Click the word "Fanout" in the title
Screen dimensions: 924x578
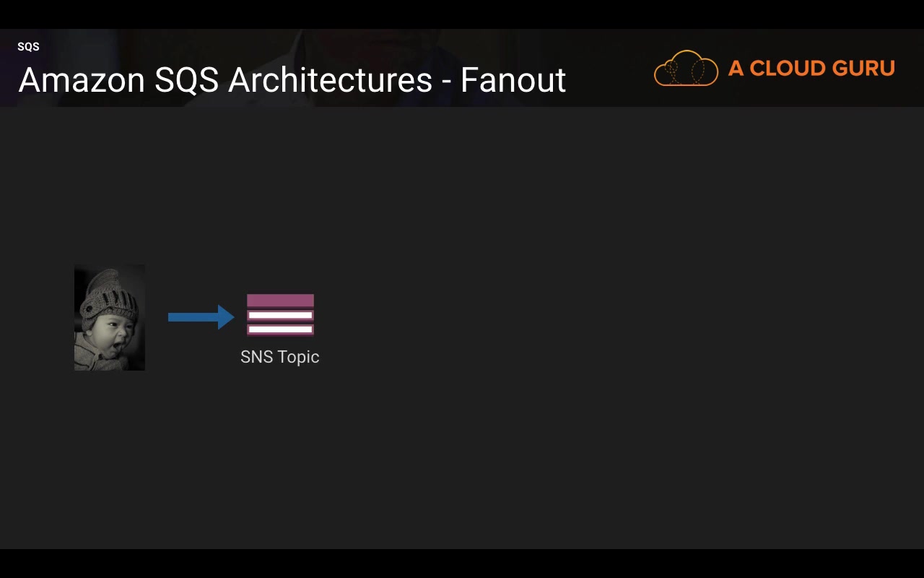pos(513,80)
